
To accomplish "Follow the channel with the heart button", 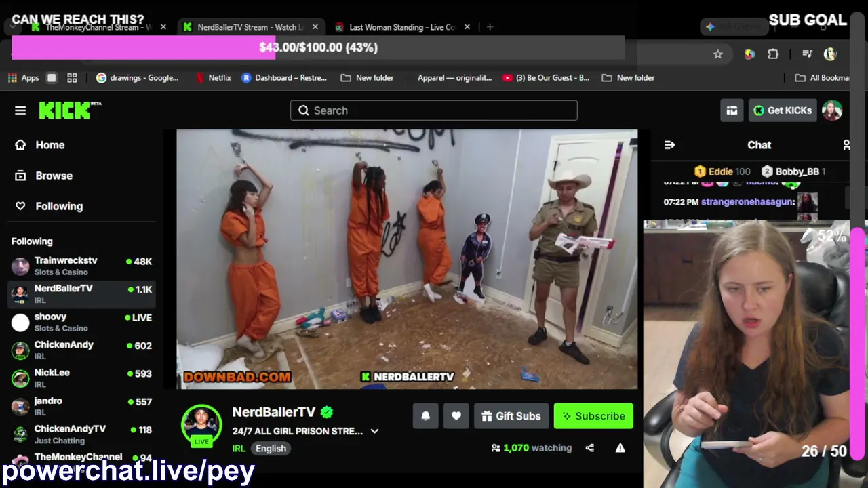I will coord(456,416).
